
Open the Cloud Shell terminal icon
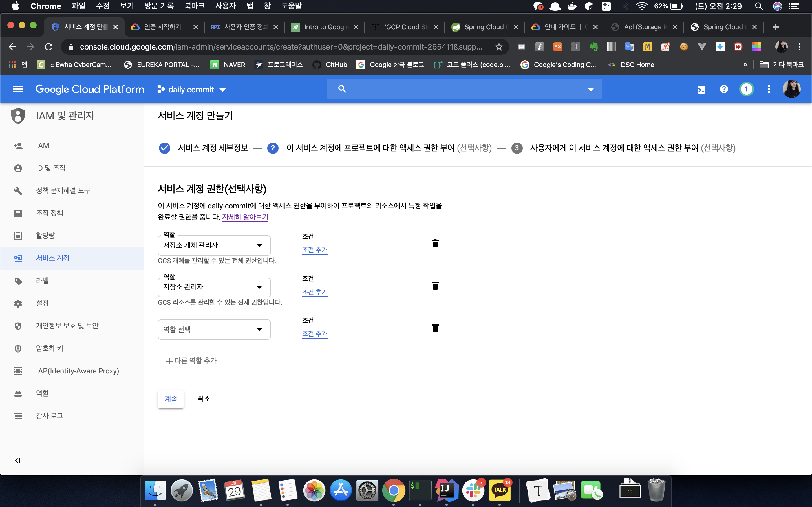pos(701,89)
